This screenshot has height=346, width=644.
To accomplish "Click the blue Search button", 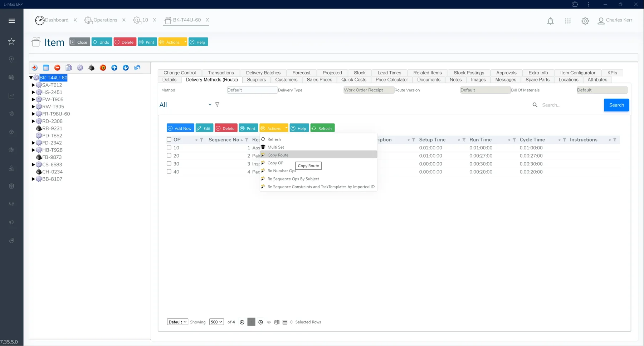I will (616, 105).
